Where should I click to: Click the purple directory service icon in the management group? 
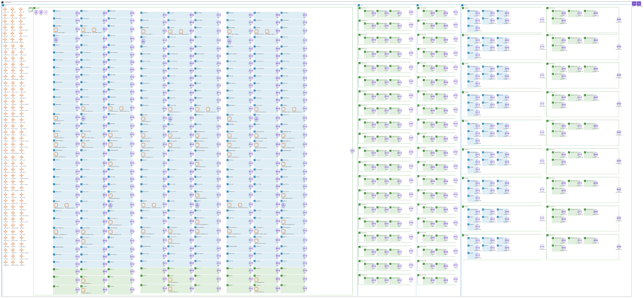pos(36,12)
